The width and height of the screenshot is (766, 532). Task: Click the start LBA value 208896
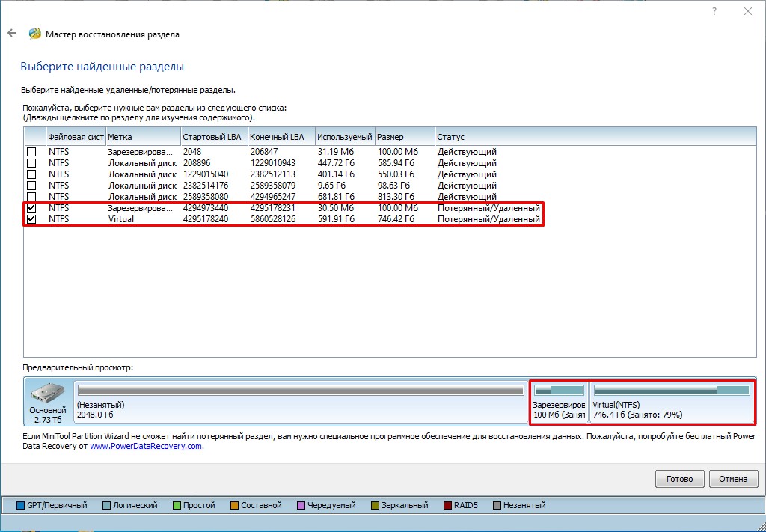coord(197,163)
